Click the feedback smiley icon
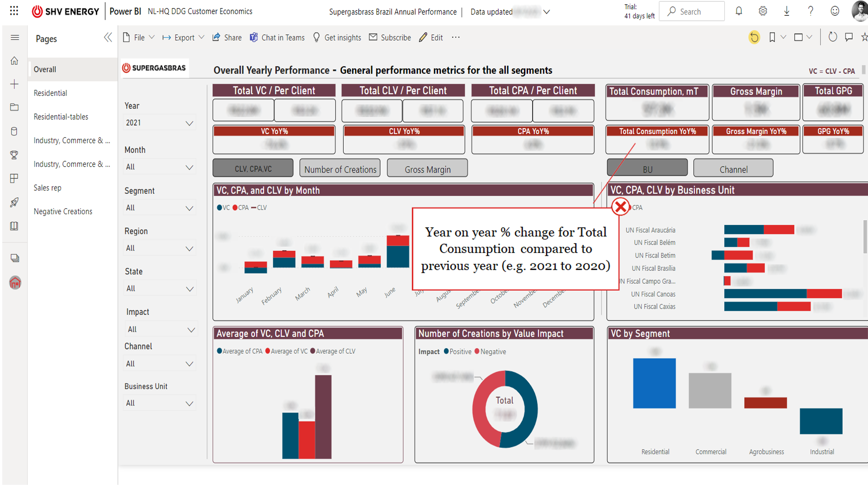 pos(835,11)
